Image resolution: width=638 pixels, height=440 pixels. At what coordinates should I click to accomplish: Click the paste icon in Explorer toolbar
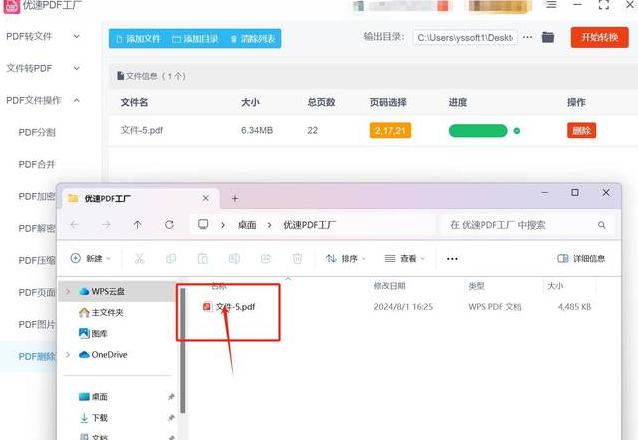[x=203, y=258]
